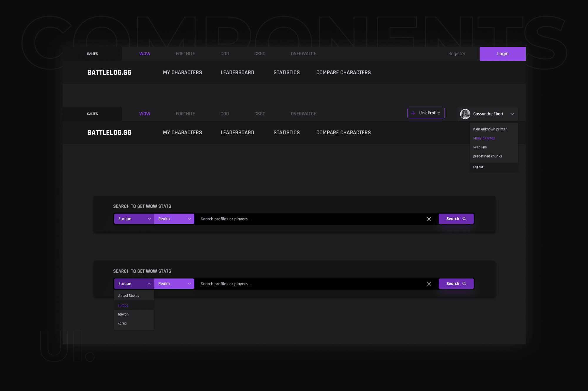Choose Korea from region list
This screenshot has height=391, width=588.
tap(134, 323)
